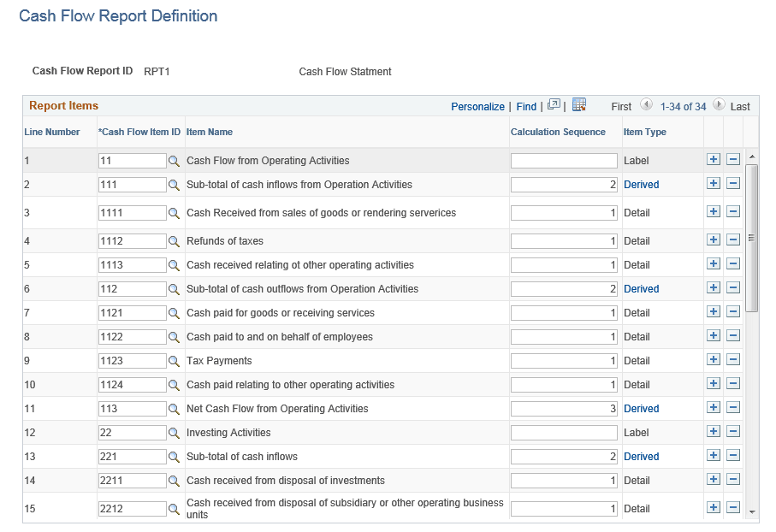Navigate to the First rows of the grid
776x532 pixels.
click(620, 105)
